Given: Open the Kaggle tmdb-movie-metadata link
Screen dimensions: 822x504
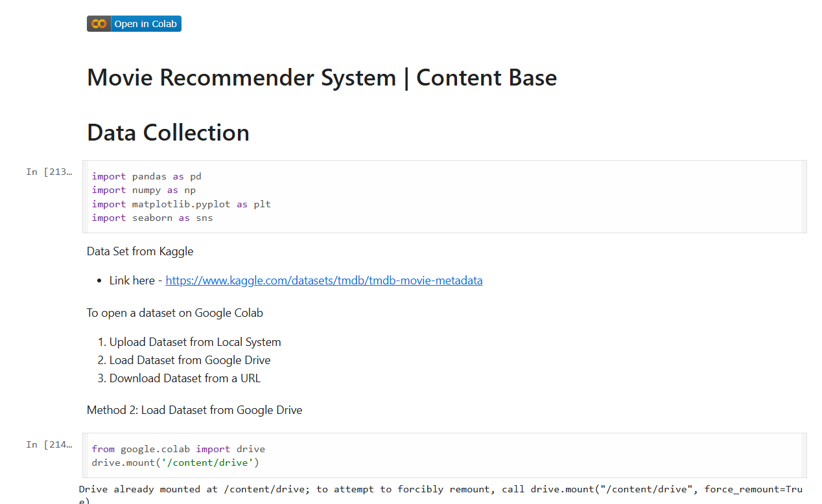Looking at the screenshot, I should (x=323, y=281).
